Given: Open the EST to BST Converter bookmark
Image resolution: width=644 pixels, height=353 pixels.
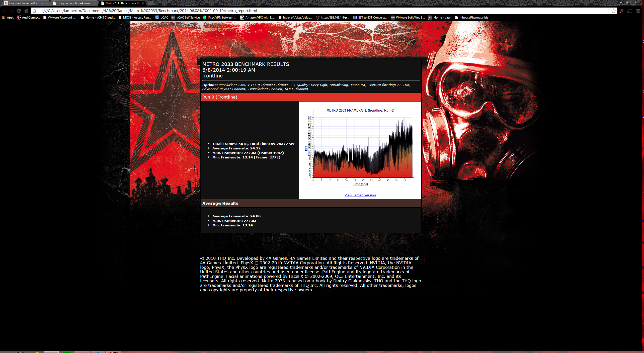Looking at the screenshot, I should (x=370, y=18).
